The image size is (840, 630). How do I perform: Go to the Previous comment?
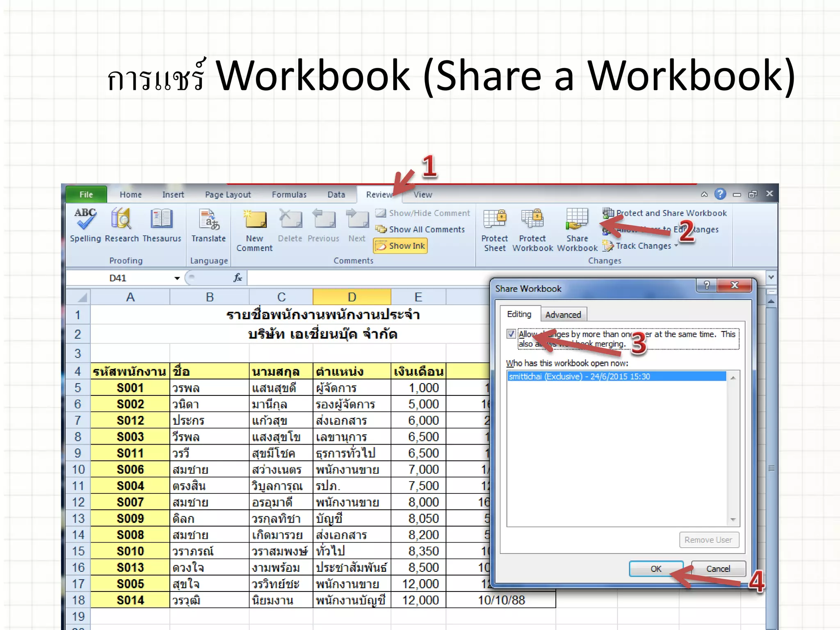point(323,225)
